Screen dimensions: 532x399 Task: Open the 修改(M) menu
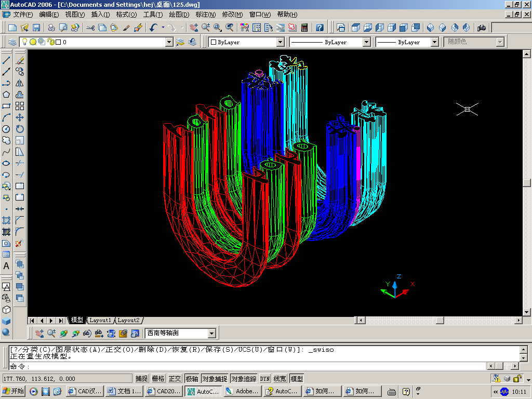(x=232, y=15)
